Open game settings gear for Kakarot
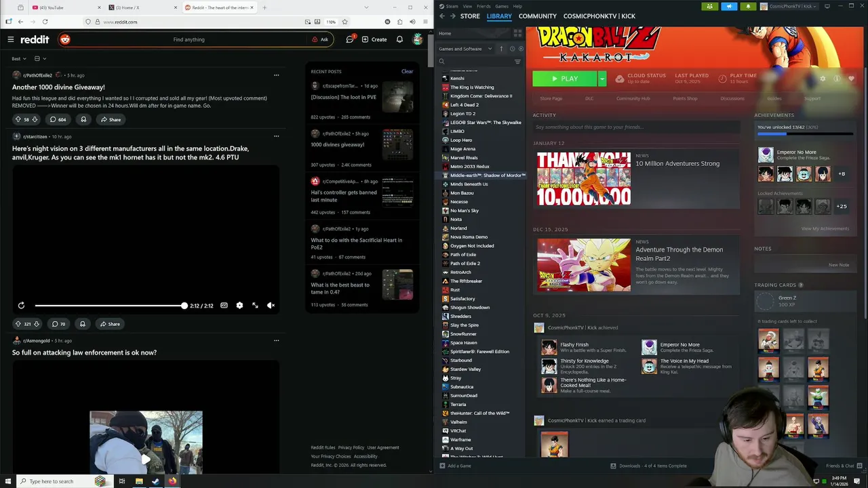868x488 pixels. click(x=823, y=79)
